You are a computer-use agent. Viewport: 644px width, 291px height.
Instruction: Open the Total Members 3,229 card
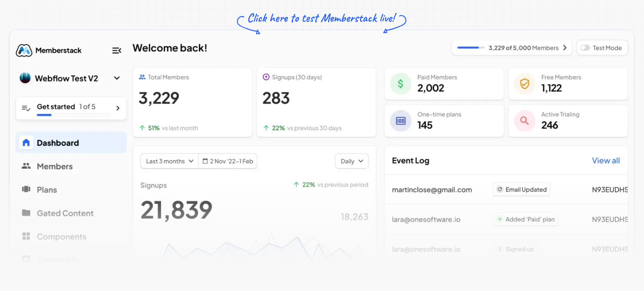pos(192,102)
